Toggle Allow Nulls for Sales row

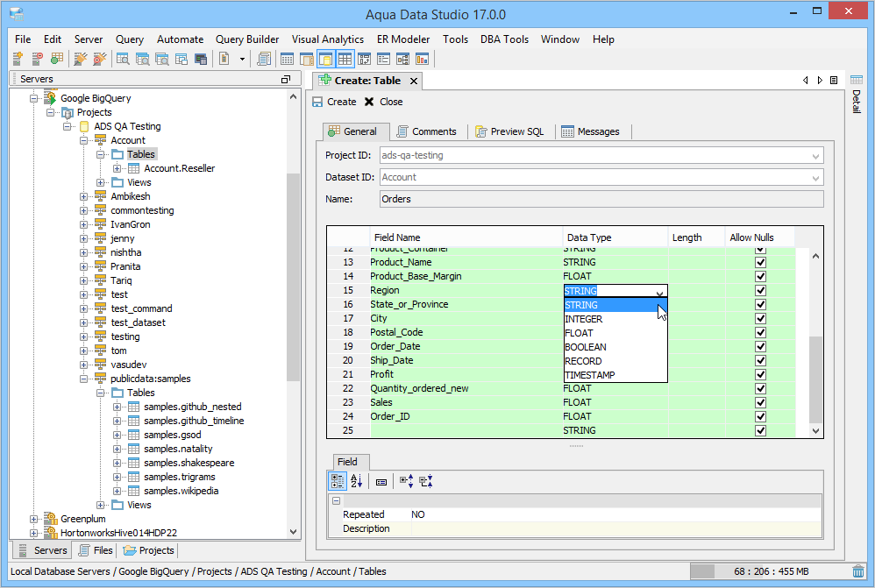pyautogui.click(x=760, y=402)
